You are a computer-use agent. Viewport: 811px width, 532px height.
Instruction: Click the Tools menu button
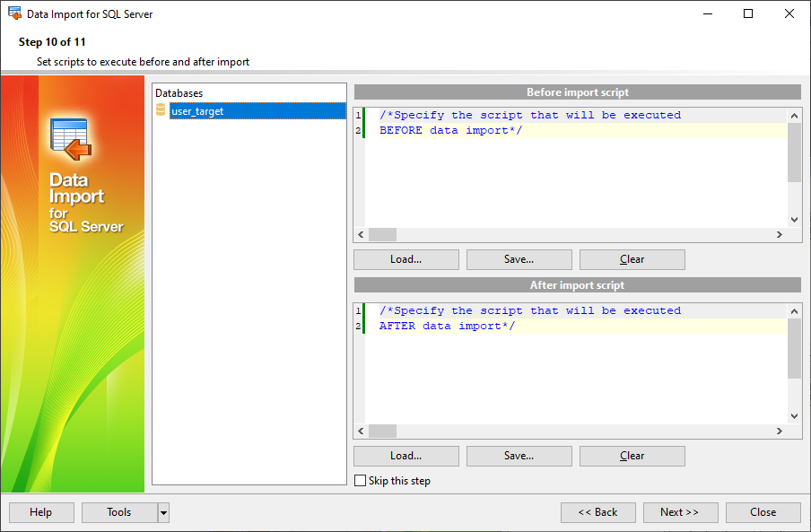click(x=119, y=512)
